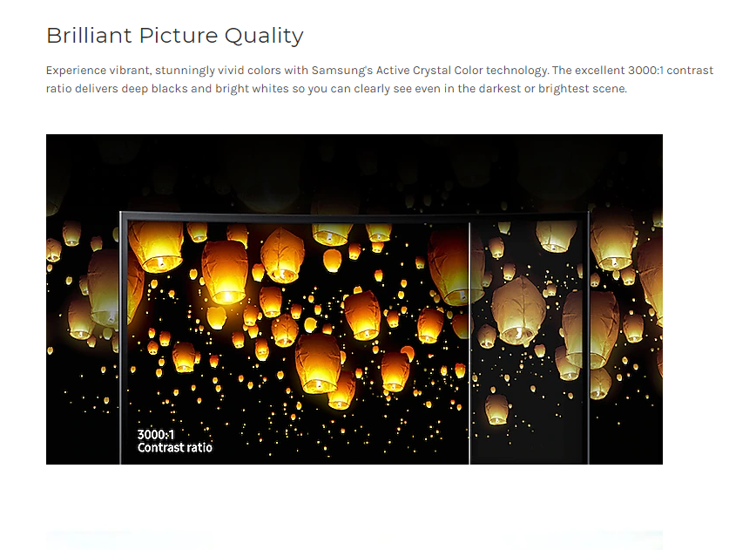Click the paragraph about Active Crystal Color technology
Viewport: 756px width, 550px height.
point(380,79)
